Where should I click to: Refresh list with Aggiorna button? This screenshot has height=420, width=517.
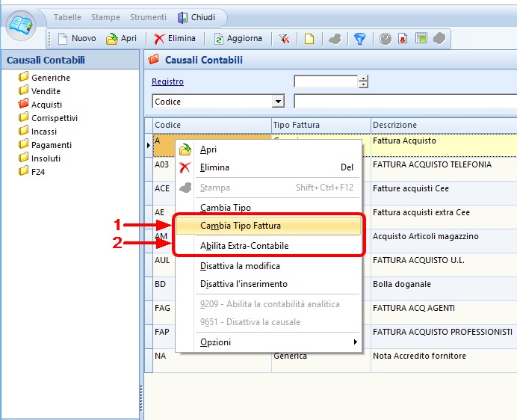[238, 39]
